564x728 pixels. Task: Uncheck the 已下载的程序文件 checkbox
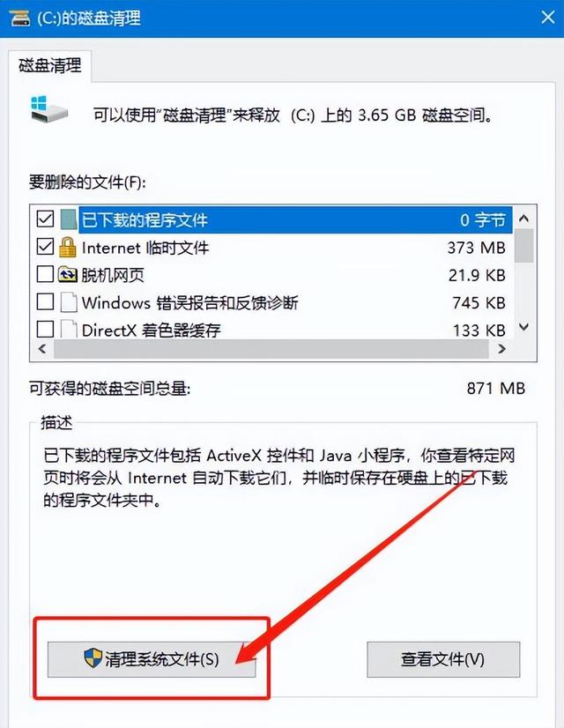point(45,219)
